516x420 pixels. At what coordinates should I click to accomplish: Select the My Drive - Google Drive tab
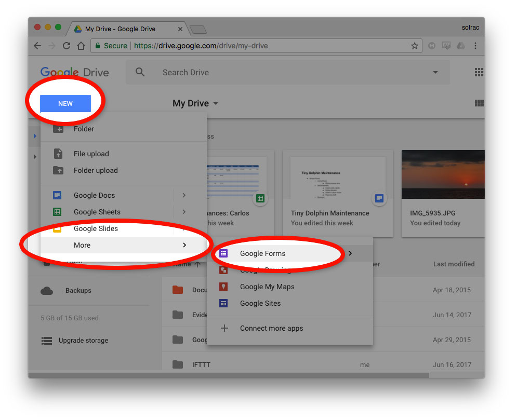point(128,29)
